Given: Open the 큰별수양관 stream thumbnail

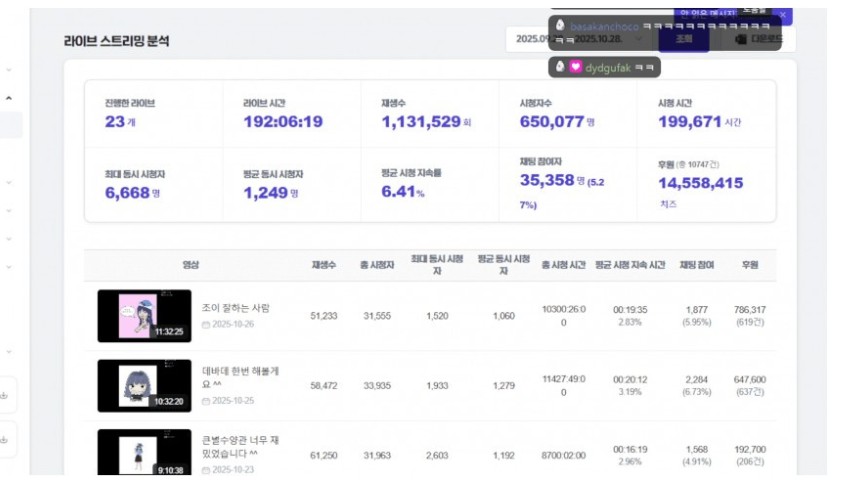Looking at the screenshot, I should click(144, 452).
